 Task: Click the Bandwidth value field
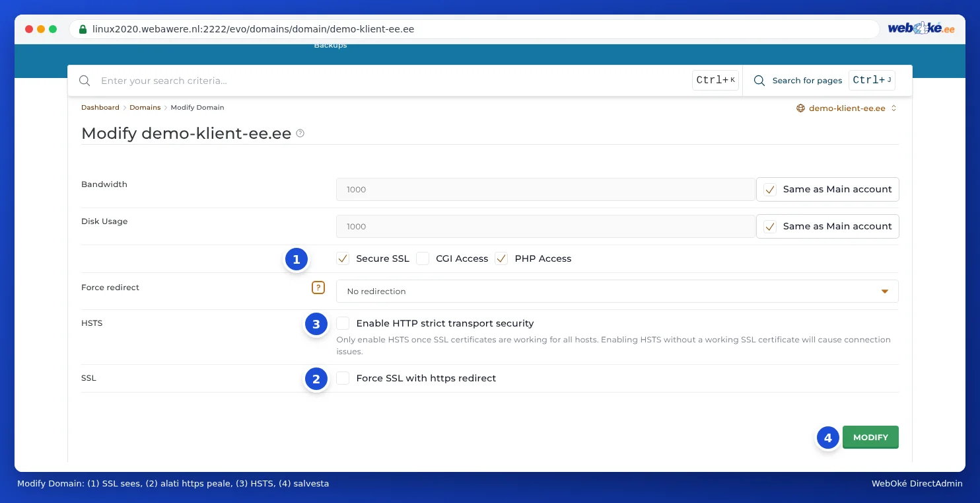(x=545, y=189)
